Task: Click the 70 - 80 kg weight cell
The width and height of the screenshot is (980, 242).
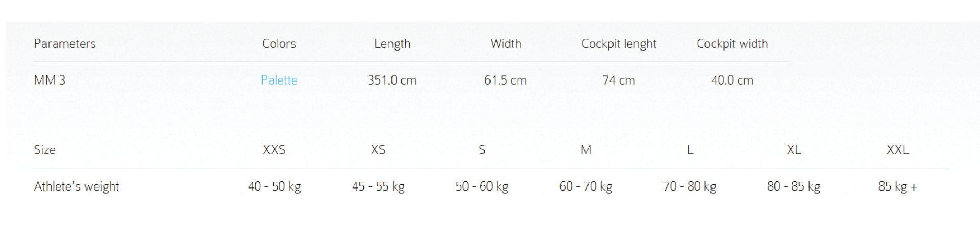Action: coord(690,186)
